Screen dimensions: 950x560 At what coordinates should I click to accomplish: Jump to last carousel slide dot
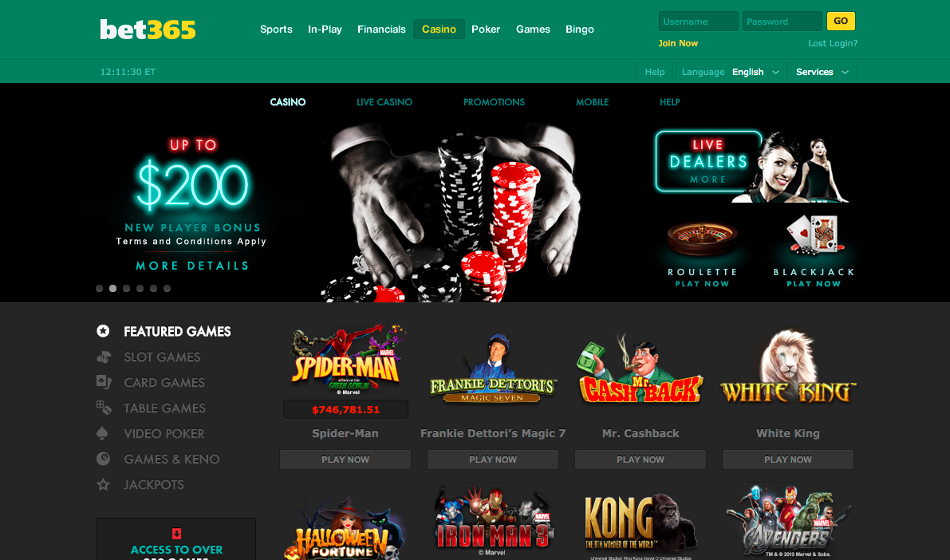pos(167,289)
